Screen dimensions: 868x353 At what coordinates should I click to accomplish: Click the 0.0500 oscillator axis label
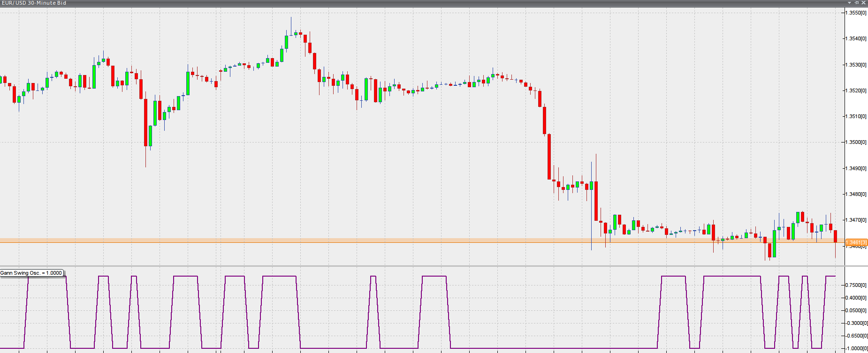pos(856,310)
